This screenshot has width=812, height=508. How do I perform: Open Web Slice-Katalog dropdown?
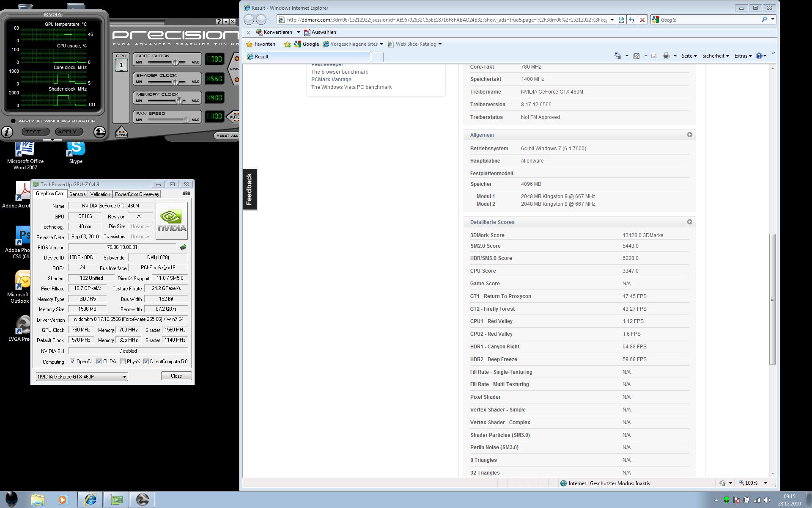click(440, 44)
